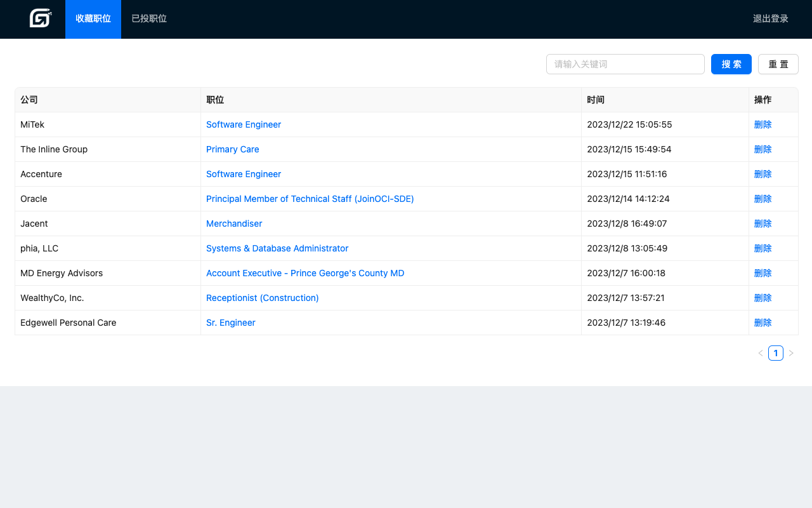Select the Oracle company cell
Image resolution: width=812 pixels, height=508 pixels.
108,199
